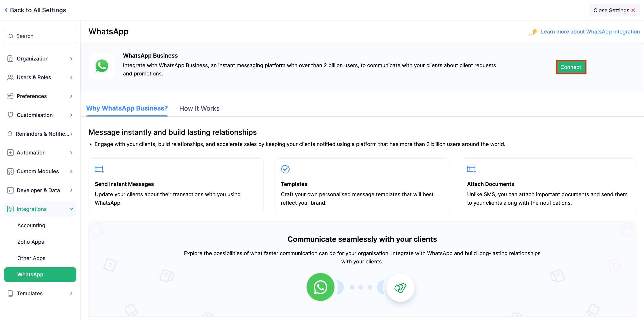Screen dimensions: 644x321
Task: Select the Preferences sidebar icon
Action: 10,96
